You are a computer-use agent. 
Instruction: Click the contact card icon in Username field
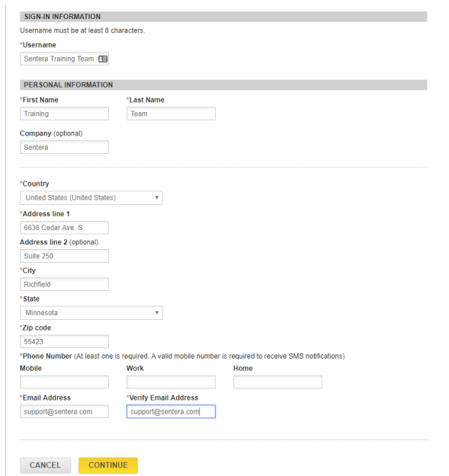[x=103, y=59]
